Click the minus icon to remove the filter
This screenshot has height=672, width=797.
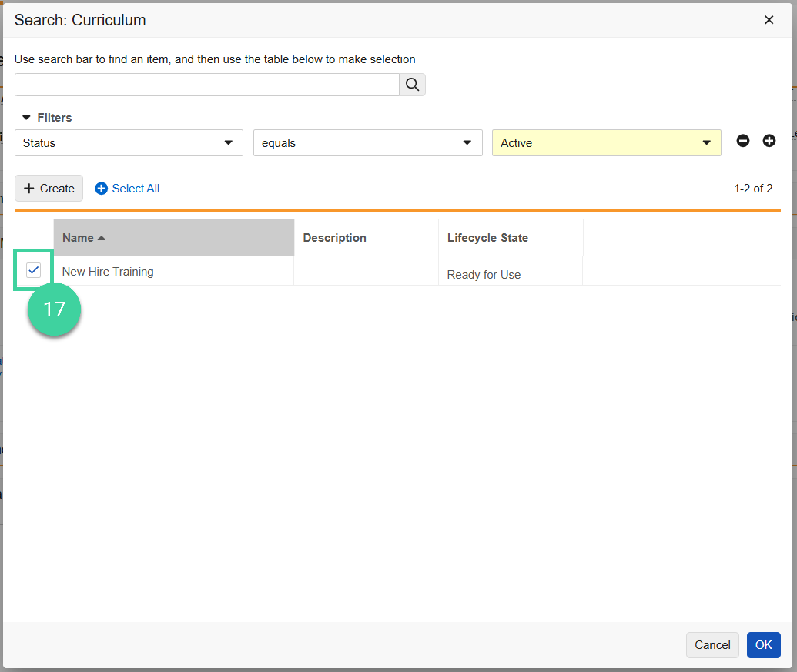tap(742, 141)
